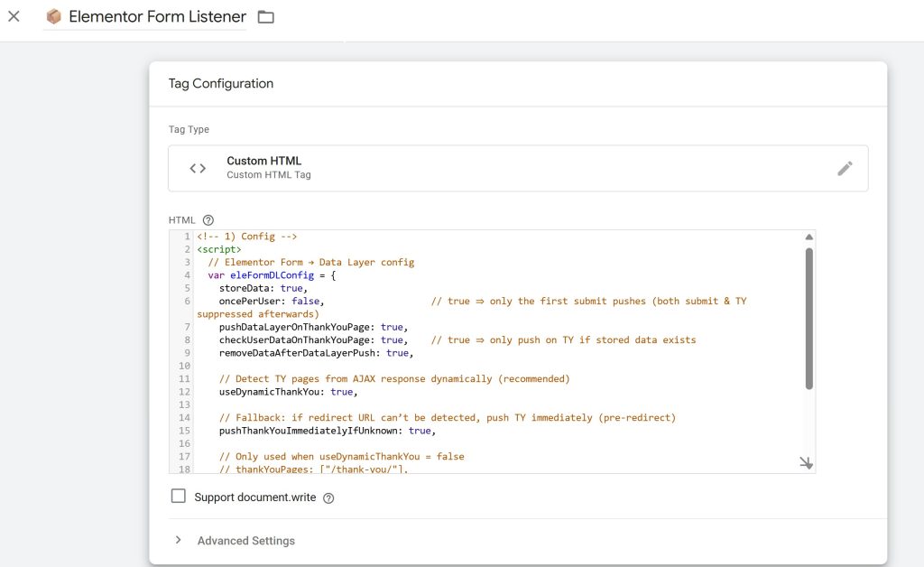Screen dimensions: 924x567
Task: Click the cube icon beside the tag name
Action: click(x=53, y=16)
